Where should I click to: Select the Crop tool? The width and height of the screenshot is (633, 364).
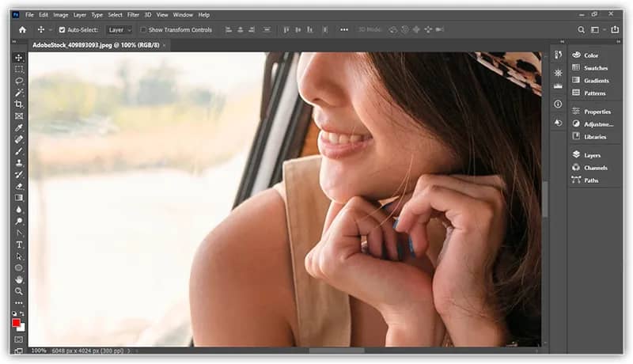click(x=18, y=104)
